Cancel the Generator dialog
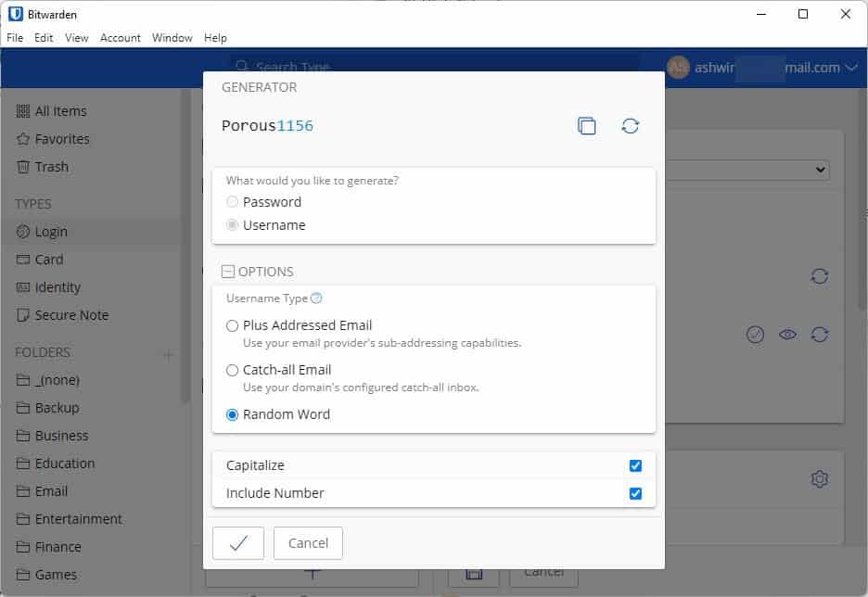The height and width of the screenshot is (597, 868). click(x=308, y=543)
